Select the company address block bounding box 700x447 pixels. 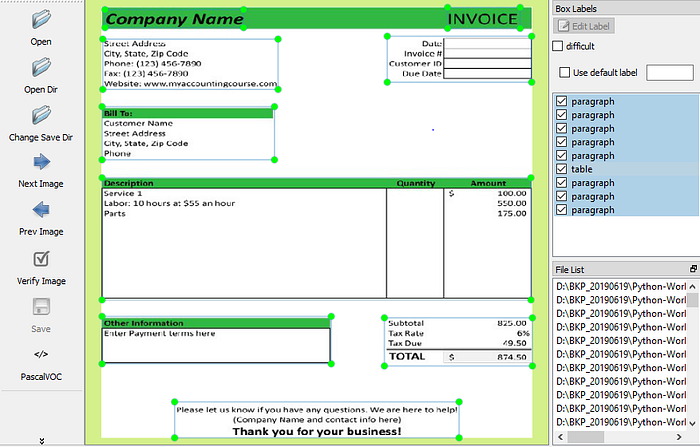(x=190, y=64)
